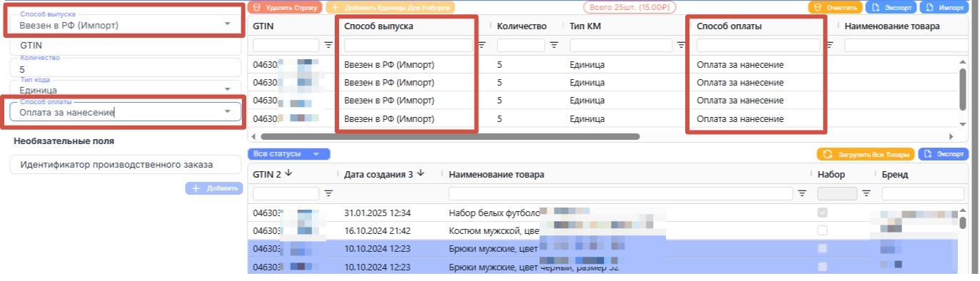
Task: Toggle Набор checkbox for Набор белых футболок row
Action: (822, 213)
